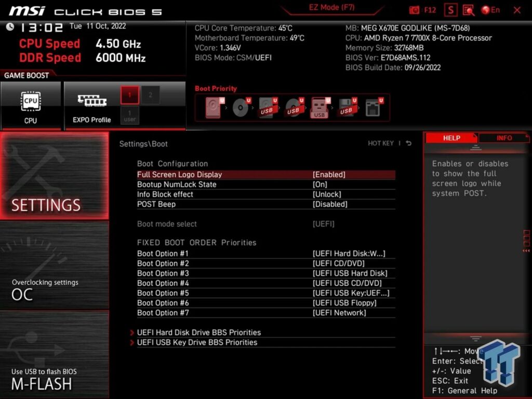Image resolution: width=532 pixels, height=399 pixels.
Task: Click the USB key boot priority icon
Action: (x=320, y=108)
